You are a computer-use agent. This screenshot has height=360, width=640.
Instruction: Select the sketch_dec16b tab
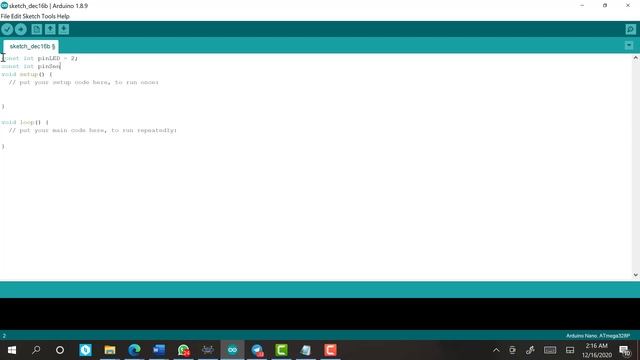coord(31,46)
